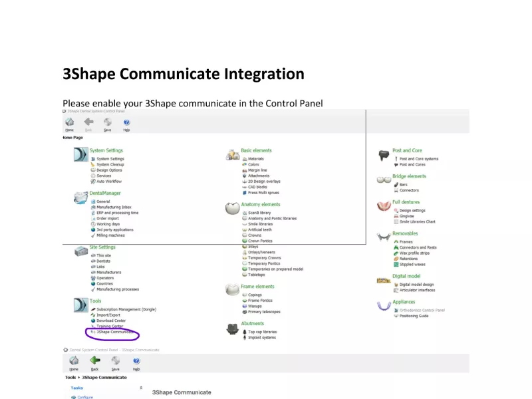Open Download Center link
The height and width of the screenshot is (399, 532).
111,321
